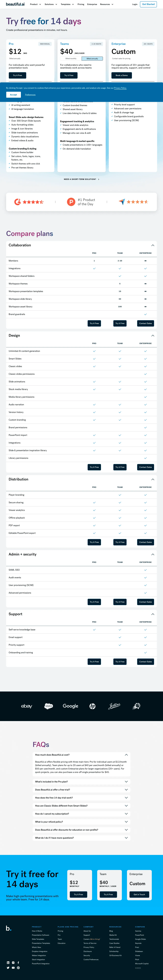The height and width of the screenshot is (980, 163).
Task: Click Enterprise in top navigation
Action: pyautogui.click(x=92, y=4)
